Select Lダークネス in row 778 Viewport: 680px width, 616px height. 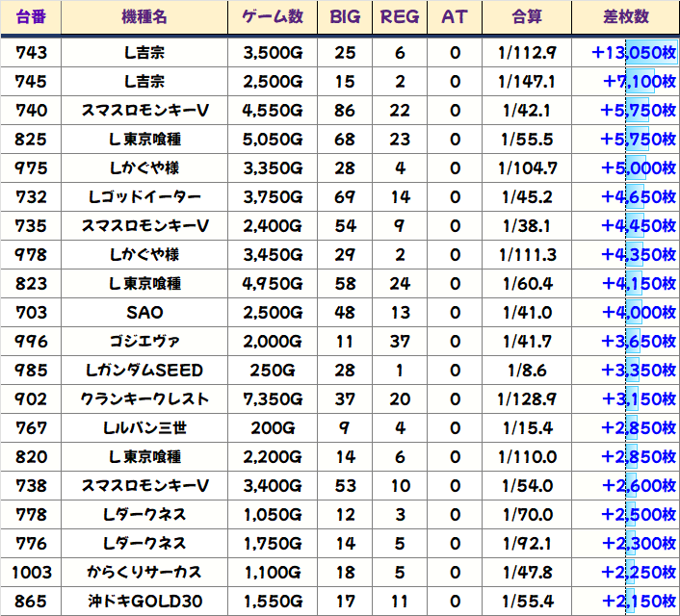click(144, 515)
